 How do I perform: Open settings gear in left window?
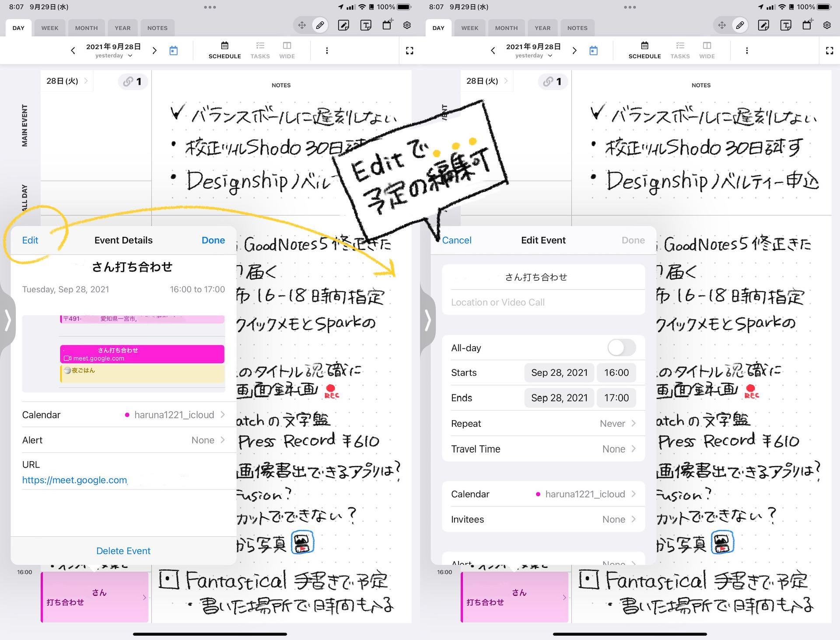pos(407,25)
